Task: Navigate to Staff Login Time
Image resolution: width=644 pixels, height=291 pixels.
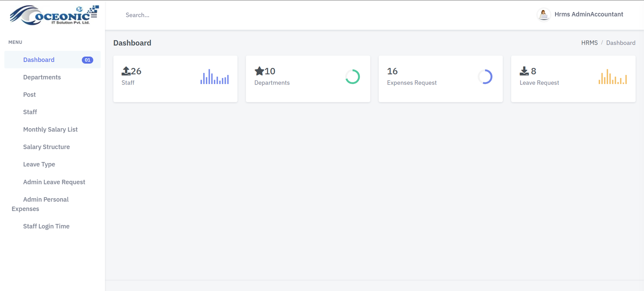Action: coord(46,226)
